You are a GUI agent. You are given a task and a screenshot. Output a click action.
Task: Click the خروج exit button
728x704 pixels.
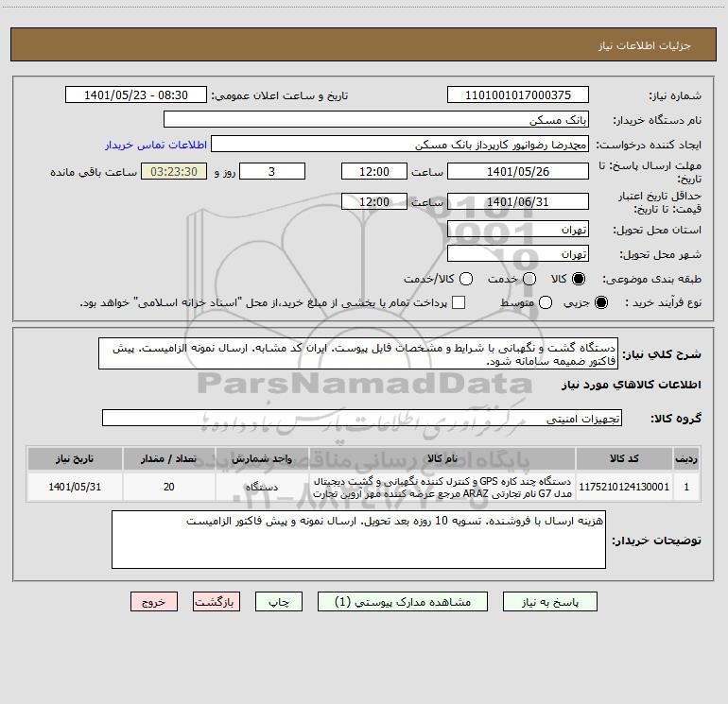(x=154, y=601)
